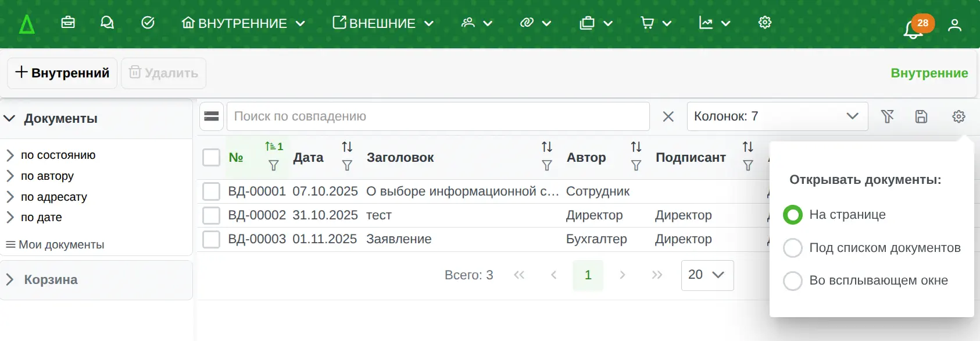980x341 pixels.
Task: Click the 'Поиск по совпадению' search field
Action: (438, 116)
